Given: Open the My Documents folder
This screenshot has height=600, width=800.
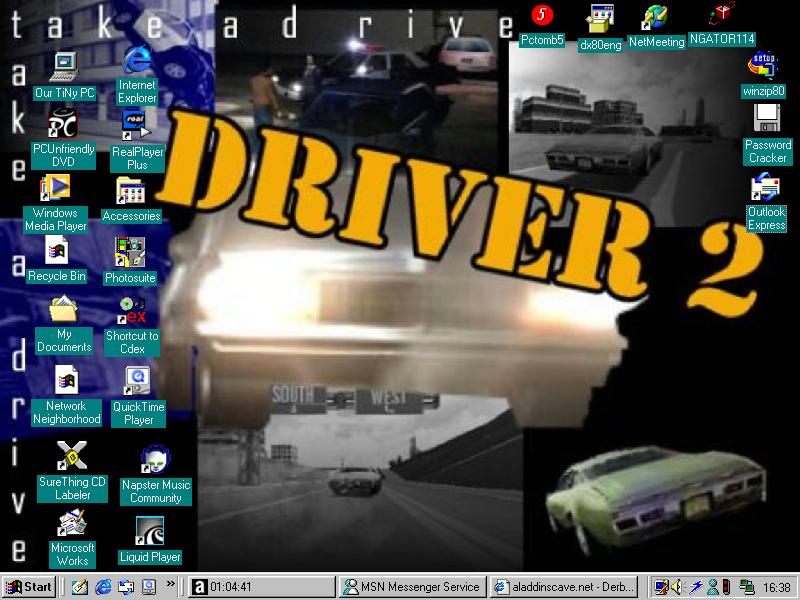Looking at the screenshot, I should coord(64,309).
